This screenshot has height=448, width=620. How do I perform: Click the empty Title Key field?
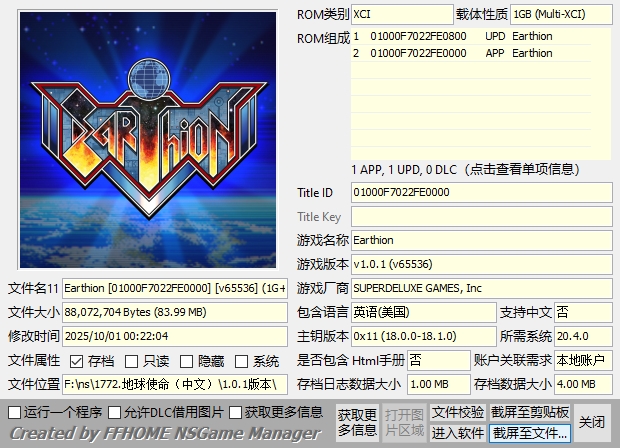(481, 216)
